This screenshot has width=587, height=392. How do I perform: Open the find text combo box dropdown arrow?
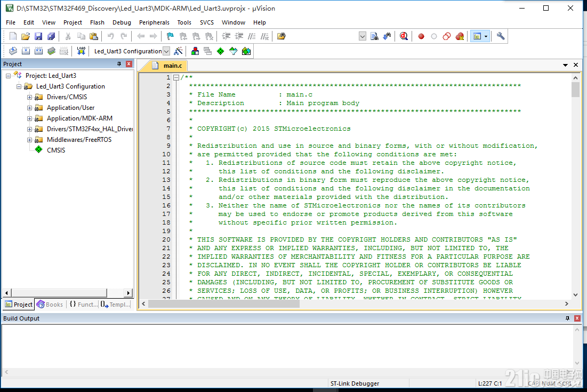click(363, 36)
